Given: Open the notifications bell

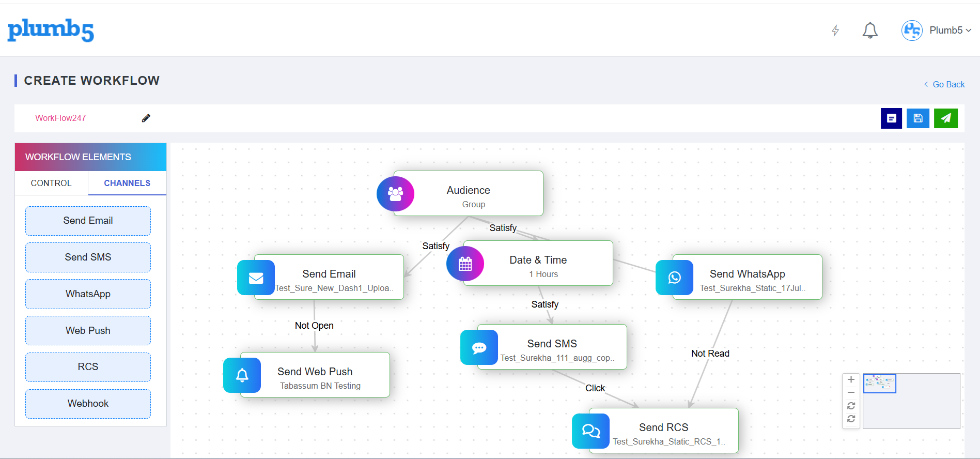Looking at the screenshot, I should (x=870, y=30).
